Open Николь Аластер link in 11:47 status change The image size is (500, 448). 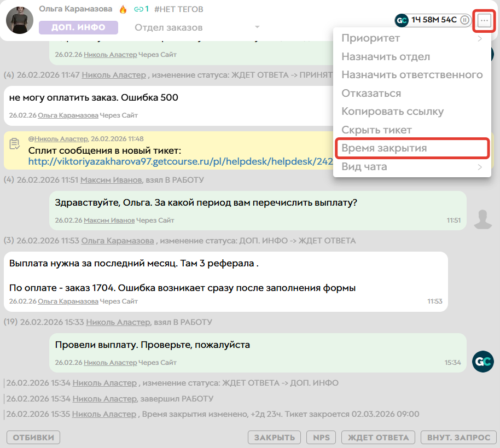pyautogui.click(x=114, y=75)
